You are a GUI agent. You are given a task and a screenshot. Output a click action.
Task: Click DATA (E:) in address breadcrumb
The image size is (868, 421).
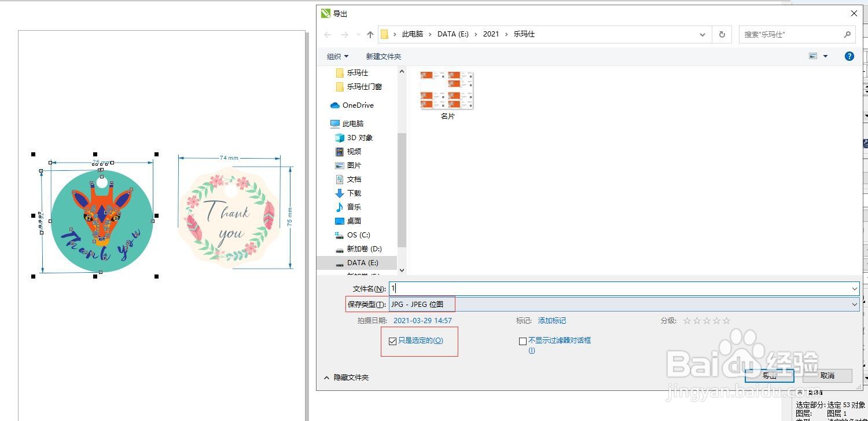[453, 34]
